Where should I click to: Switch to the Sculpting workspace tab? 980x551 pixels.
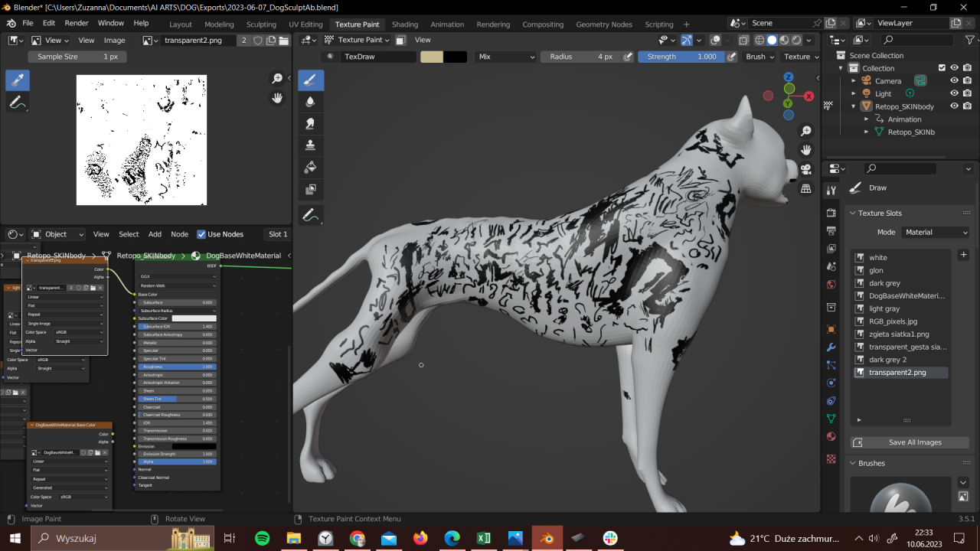(x=261, y=24)
